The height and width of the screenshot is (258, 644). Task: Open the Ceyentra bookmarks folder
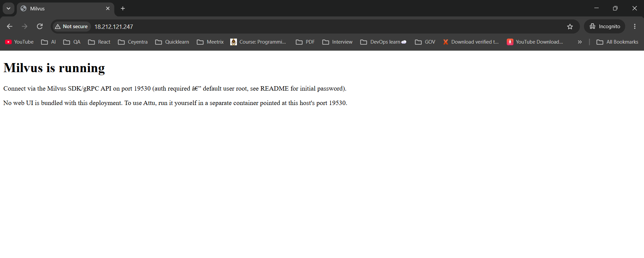pyautogui.click(x=133, y=42)
